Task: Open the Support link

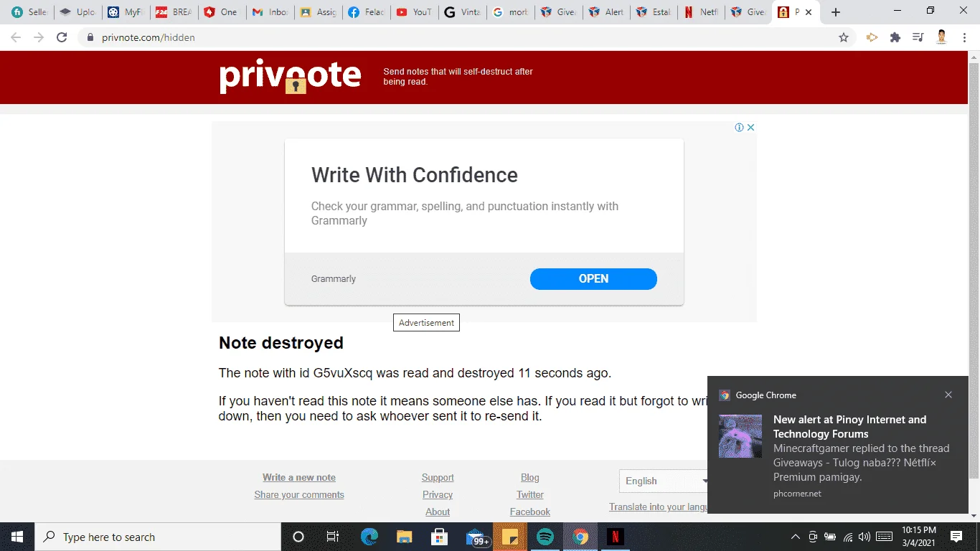Action: [438, 478]
